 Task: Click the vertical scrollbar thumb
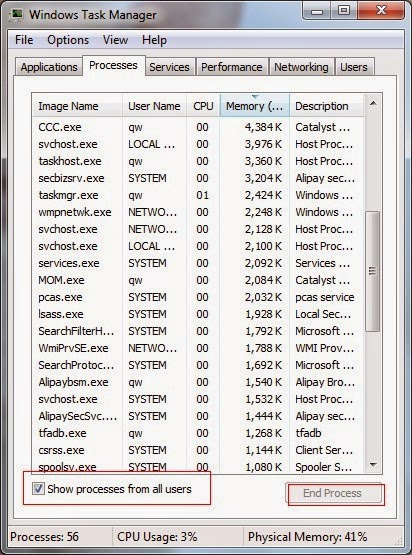click(372, 271)
